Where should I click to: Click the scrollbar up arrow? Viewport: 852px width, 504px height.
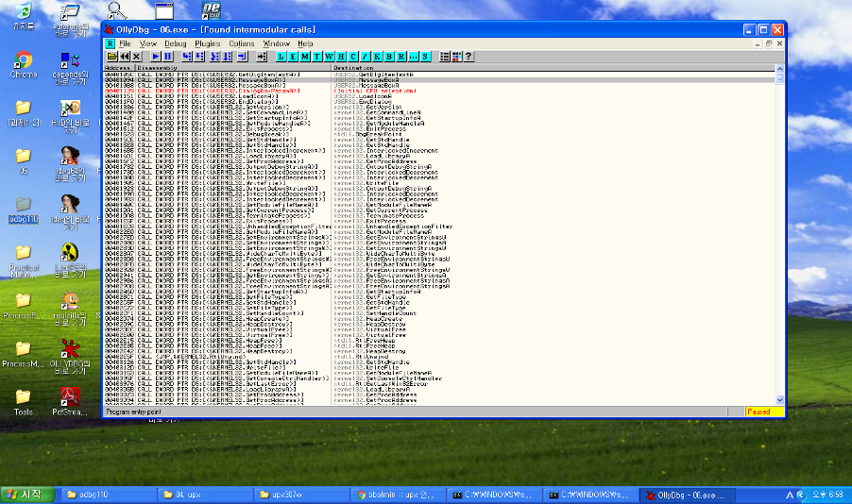[x=779, y=69]
